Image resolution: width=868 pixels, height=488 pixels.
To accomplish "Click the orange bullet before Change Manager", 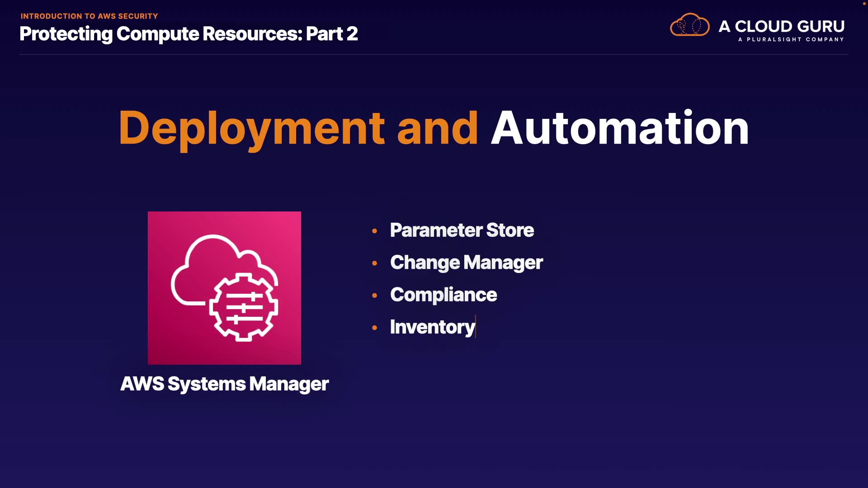I will coord(374,263).
